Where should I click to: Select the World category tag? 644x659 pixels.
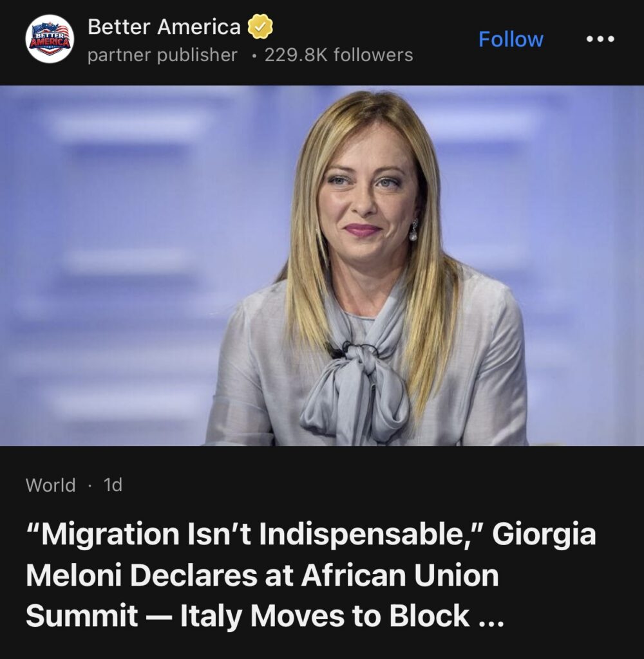tap(50, 485)
